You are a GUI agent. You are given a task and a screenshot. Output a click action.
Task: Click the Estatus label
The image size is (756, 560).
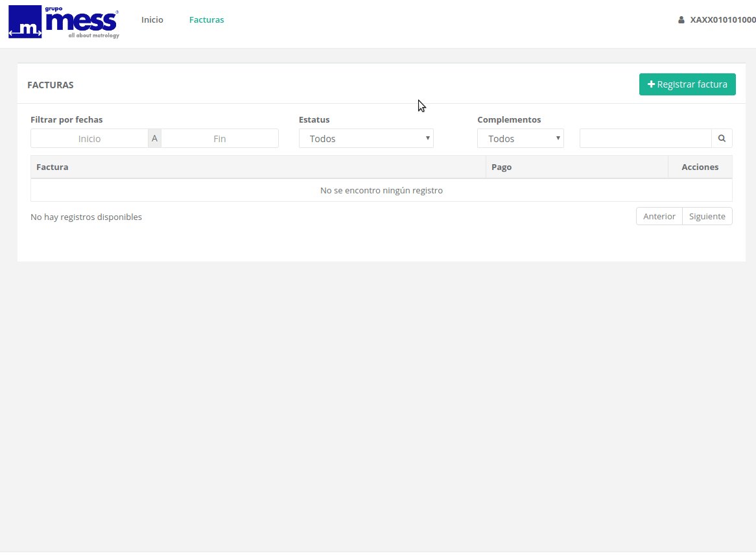pyautogui.click(x=314, y=119)
